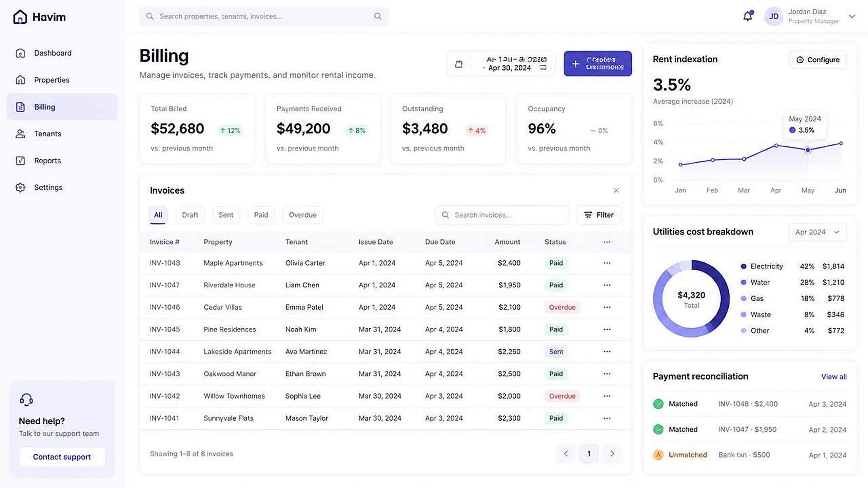Open the Apr 2024 utilities period dropdown
Screen dimensions: 868x488
(x=817, y=232)
